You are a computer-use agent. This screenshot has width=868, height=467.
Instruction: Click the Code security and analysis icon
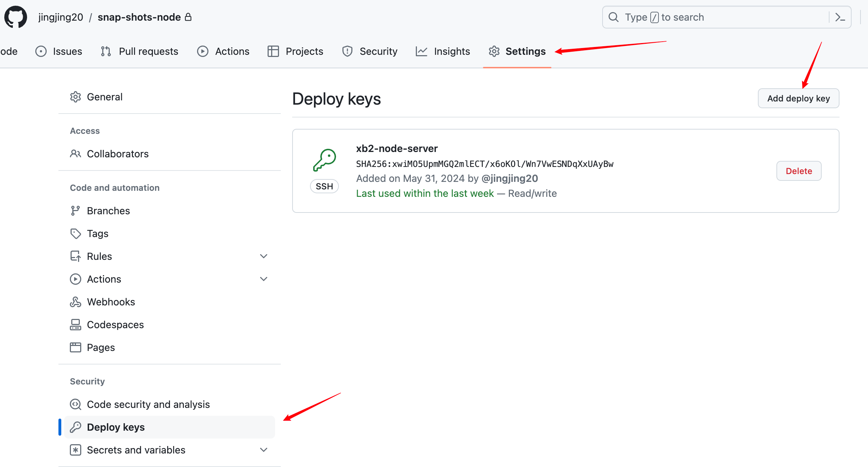coord(75,404)
